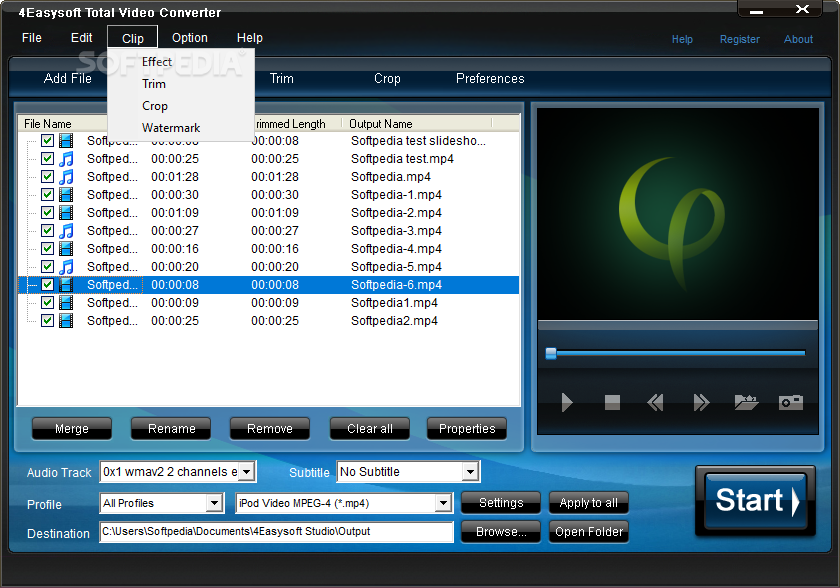Image resolution: width=840 pixels, height=588 pixels.
Task: Click Browse... for destination
Action: (x=501, y=532)
